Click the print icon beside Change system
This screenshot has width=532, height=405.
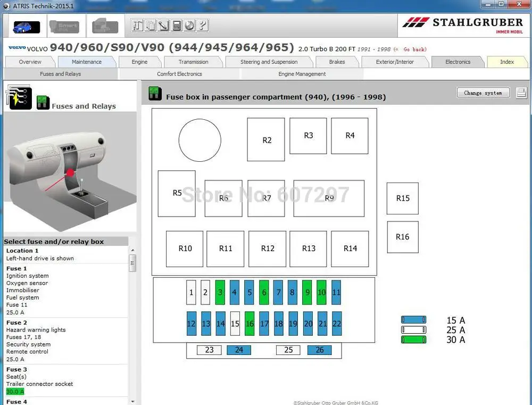pyautogui.click(x=521, y=93)
